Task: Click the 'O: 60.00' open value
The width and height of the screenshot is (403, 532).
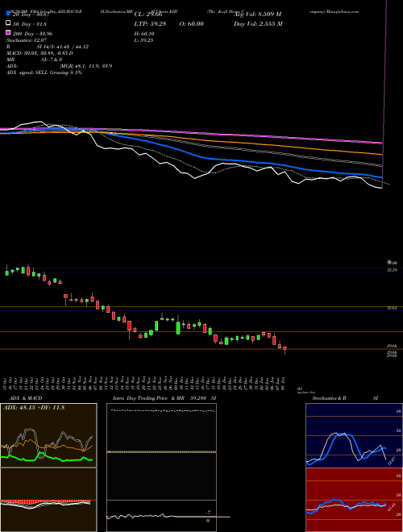Action: [191, 23]
